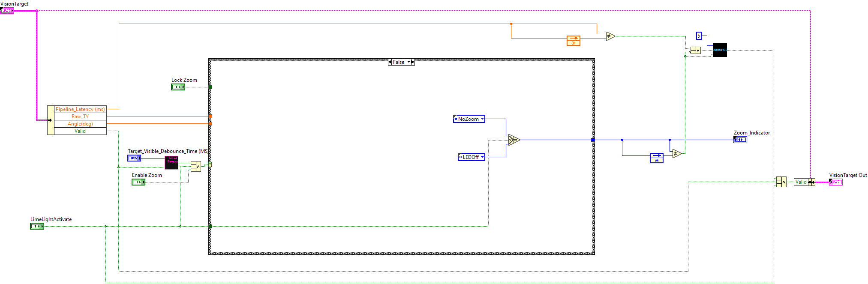The image size is (868, 284).
Task: Go to previous case with left arrow
Action: 390,62
